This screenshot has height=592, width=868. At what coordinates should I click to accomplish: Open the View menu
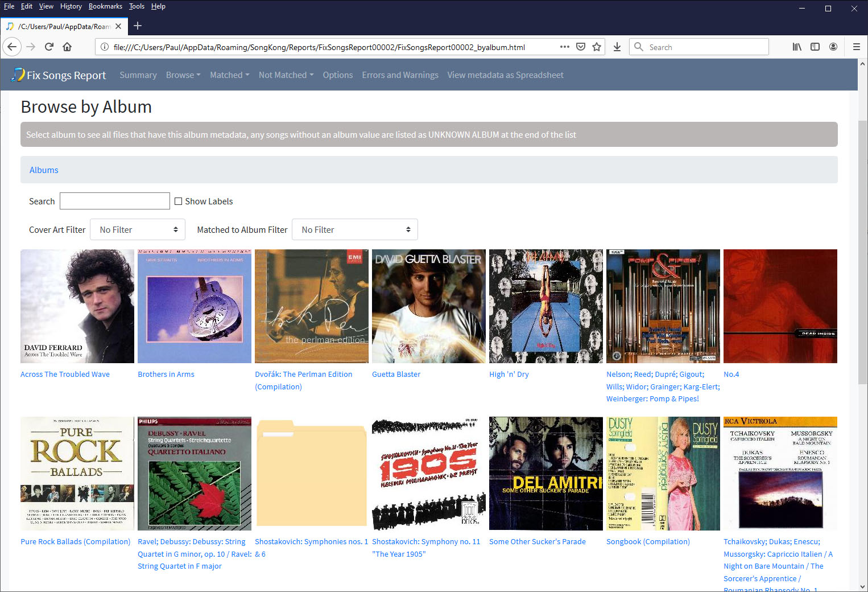point(46,6)
